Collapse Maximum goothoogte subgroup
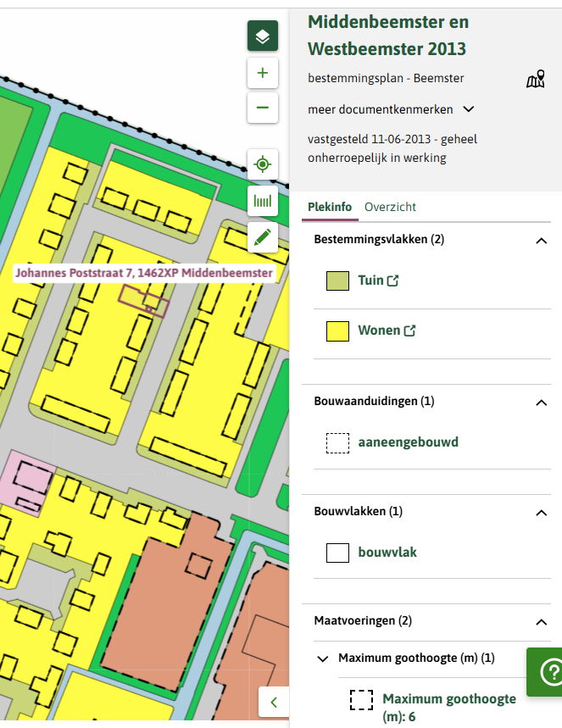 [x=323, y=658]
